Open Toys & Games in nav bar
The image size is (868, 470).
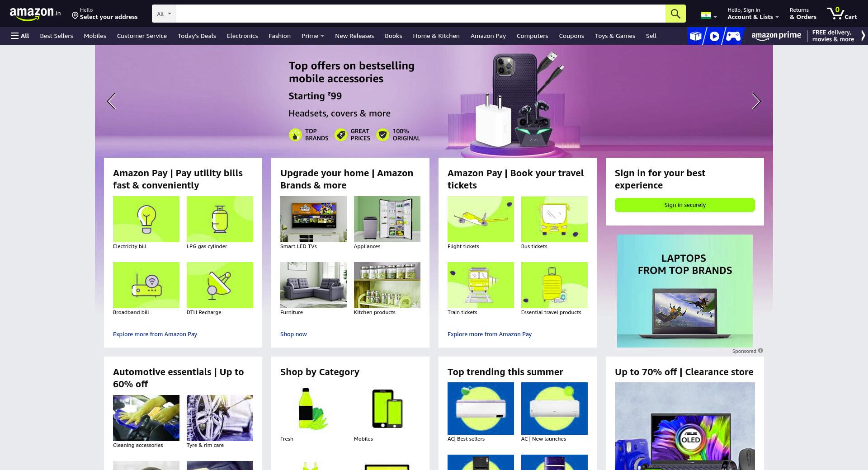tap(615, 36)
